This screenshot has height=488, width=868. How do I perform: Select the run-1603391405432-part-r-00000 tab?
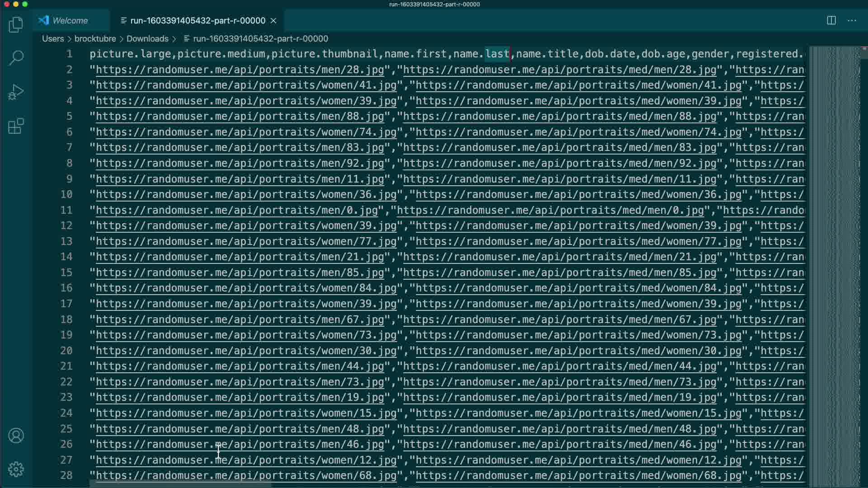click(x=197, y=21)
